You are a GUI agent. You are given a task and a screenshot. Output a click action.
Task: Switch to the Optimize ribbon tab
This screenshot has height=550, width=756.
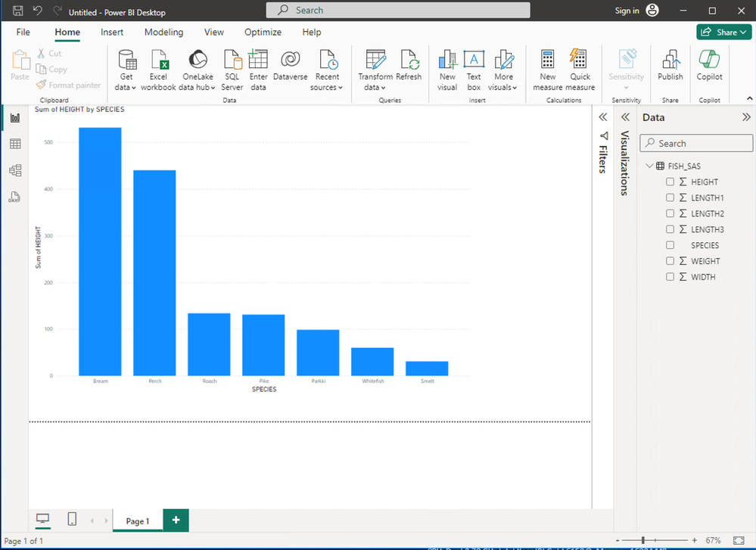[263, 32]
